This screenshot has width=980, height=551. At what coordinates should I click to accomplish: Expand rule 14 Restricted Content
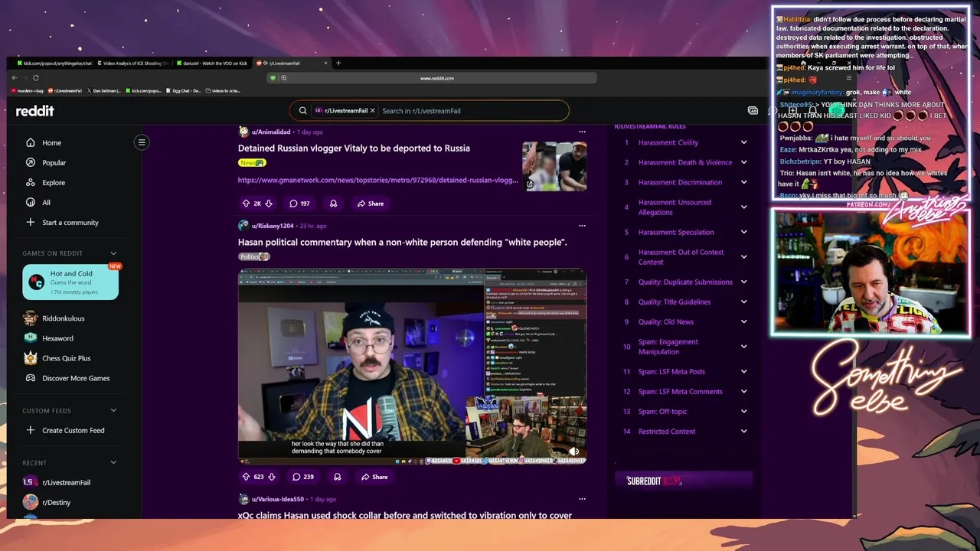tap(743, 431)
